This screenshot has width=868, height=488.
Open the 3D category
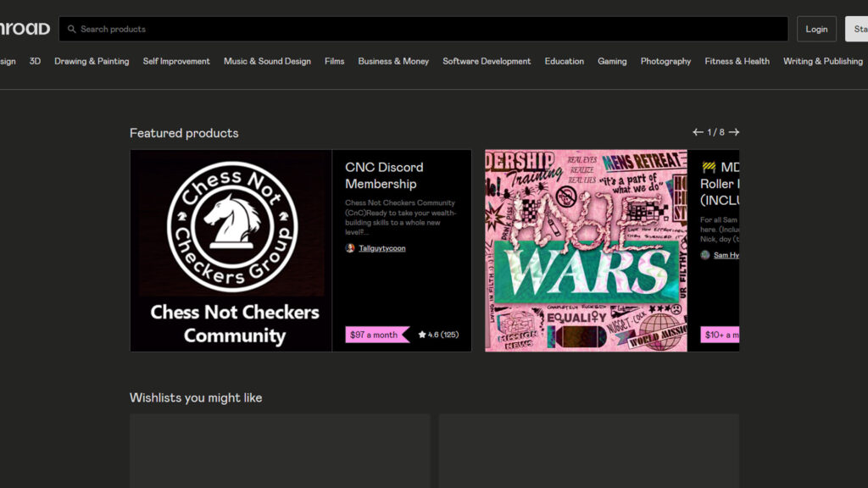[35, 61]
